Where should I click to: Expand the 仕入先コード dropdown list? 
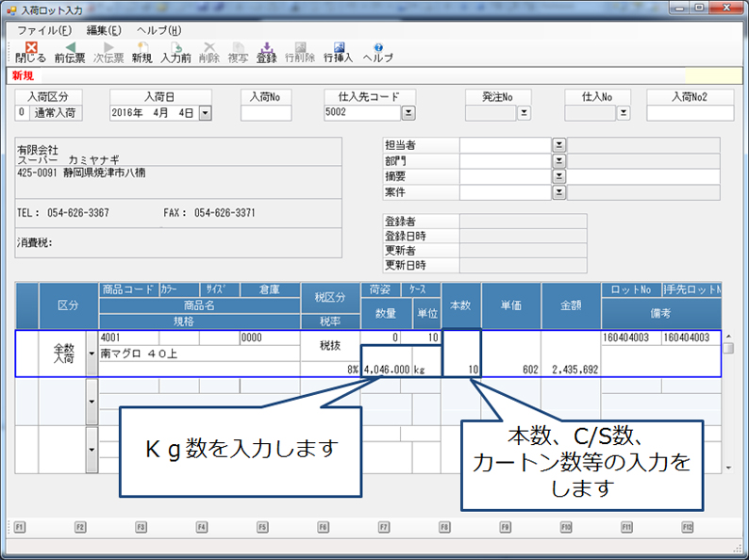pyautogui.click(x=408, y=113)
